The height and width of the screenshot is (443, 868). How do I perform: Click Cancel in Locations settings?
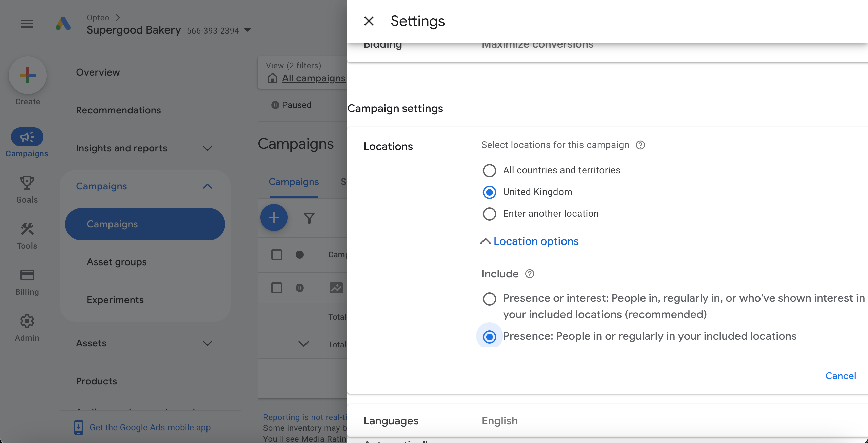[840, 376]
